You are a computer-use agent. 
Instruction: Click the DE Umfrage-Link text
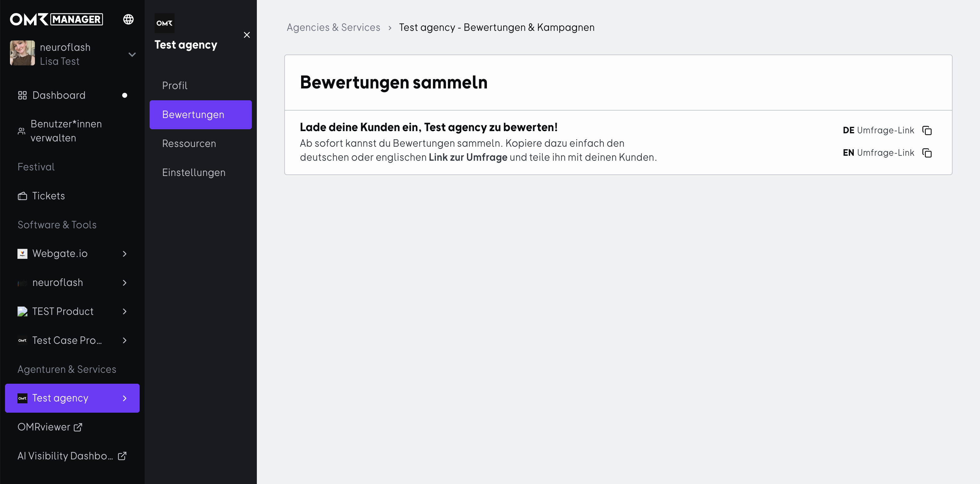click(878, 130)
